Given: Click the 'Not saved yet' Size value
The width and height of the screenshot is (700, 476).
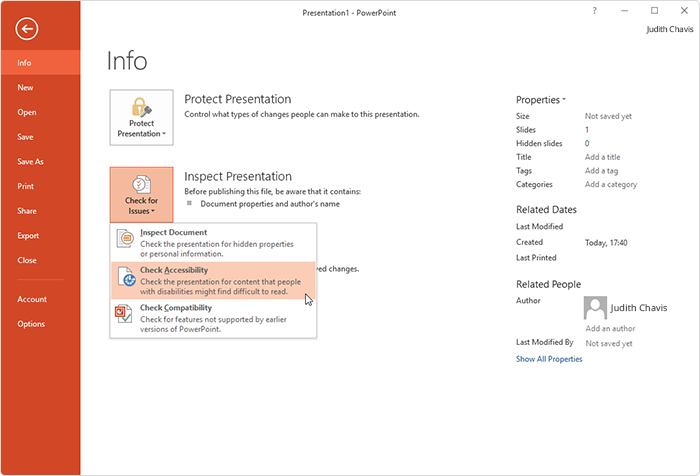Looking at the screenshot, I should (x=608, y=116).
